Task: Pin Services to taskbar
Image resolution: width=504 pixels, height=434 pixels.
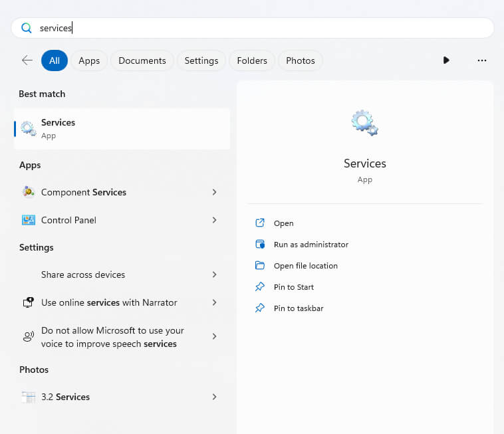Action: coord(299,308)
